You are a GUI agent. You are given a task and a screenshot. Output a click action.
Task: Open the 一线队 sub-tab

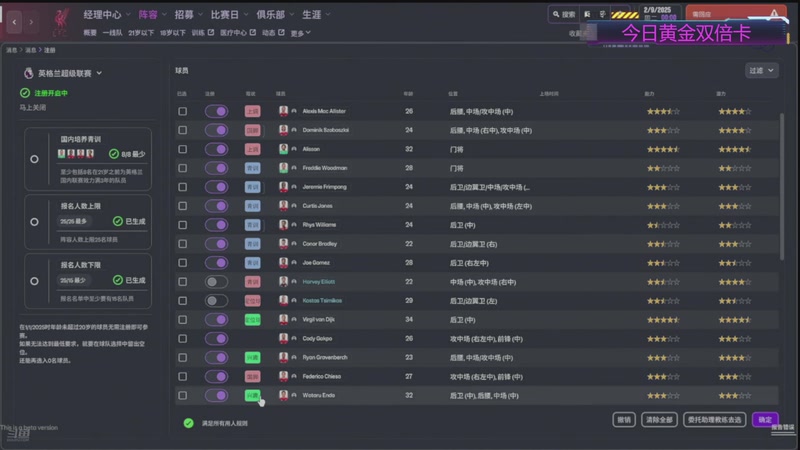112,33
